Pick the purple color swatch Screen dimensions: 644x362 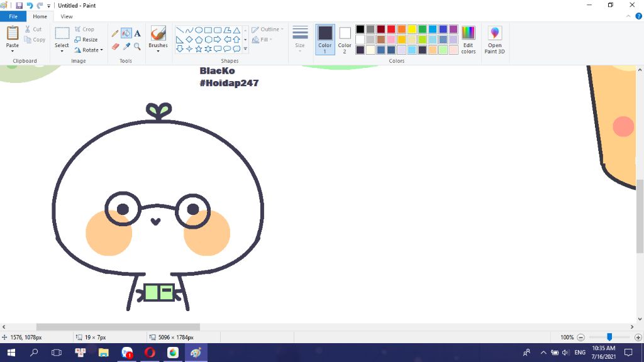click(453, 29)
